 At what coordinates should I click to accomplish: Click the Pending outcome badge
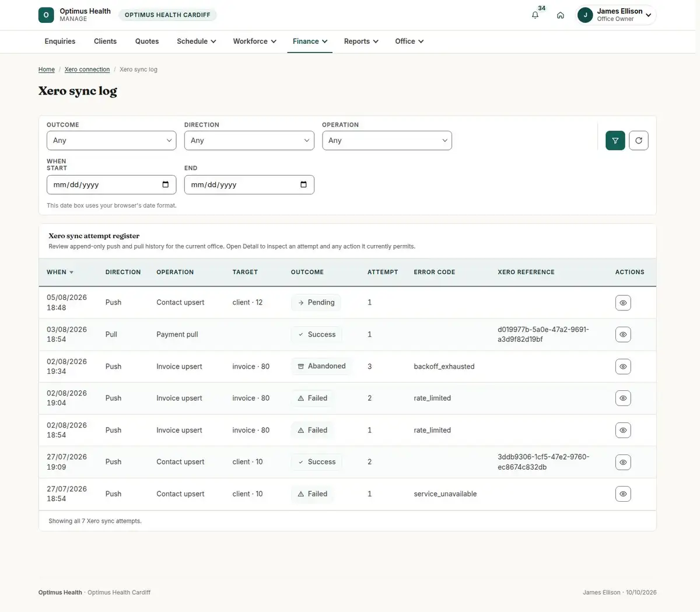(x=316, y=302)
